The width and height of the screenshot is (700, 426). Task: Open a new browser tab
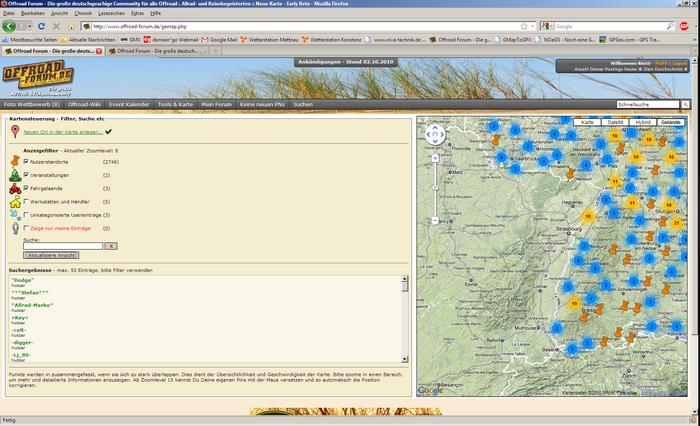coord(215,51)
